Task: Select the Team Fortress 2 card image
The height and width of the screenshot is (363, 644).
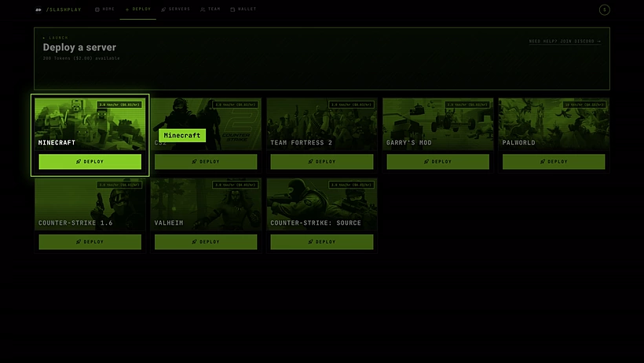Action: [322, 123]
